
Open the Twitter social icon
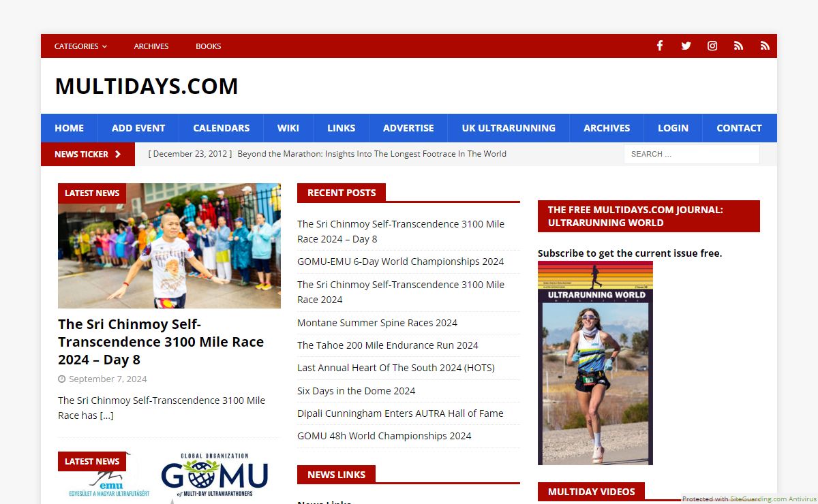(686, 46)
